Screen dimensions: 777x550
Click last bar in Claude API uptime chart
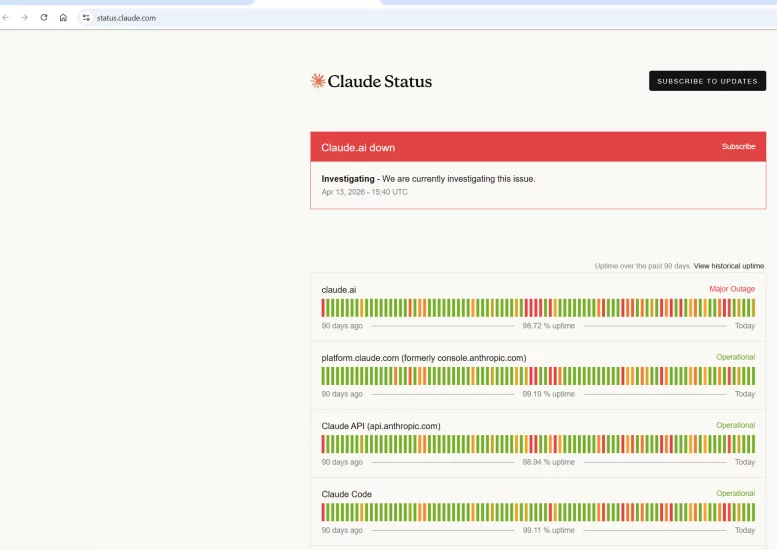pos(753,444)
